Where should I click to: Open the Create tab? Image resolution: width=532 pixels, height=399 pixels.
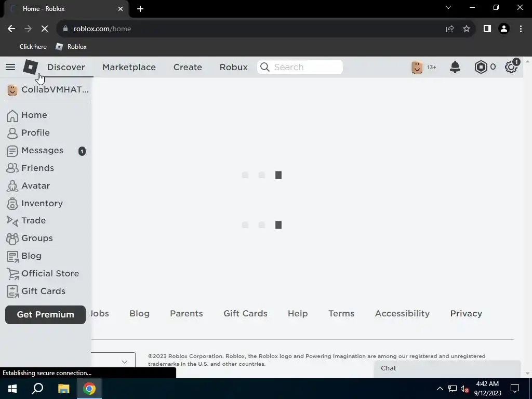pos(188,67)
